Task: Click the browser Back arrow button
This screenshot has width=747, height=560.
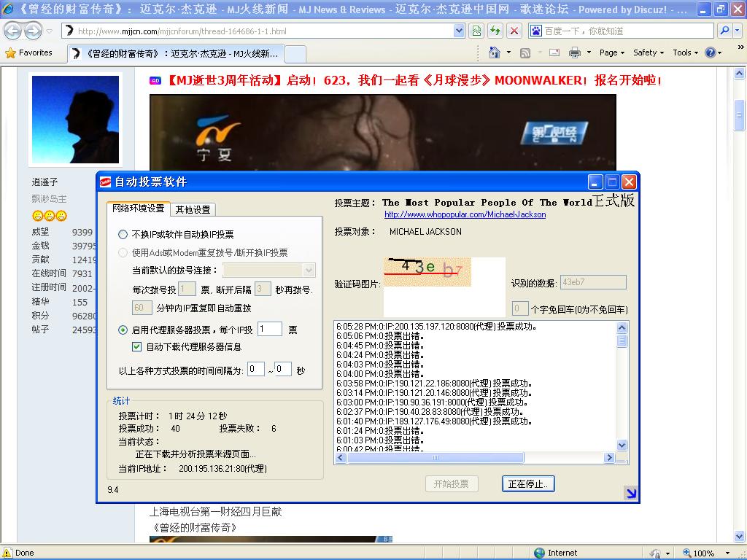Action: coord(13,31)
